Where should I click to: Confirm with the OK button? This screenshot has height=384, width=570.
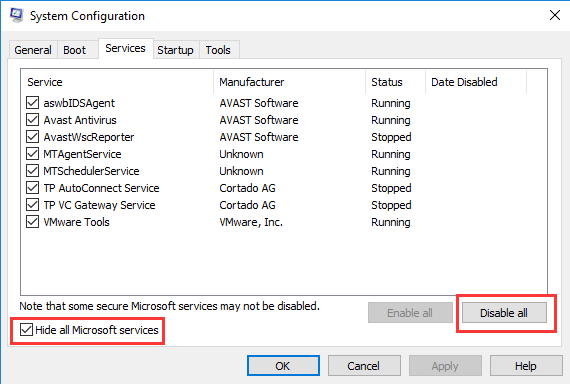pyautogui.click(x=283, y=365)
